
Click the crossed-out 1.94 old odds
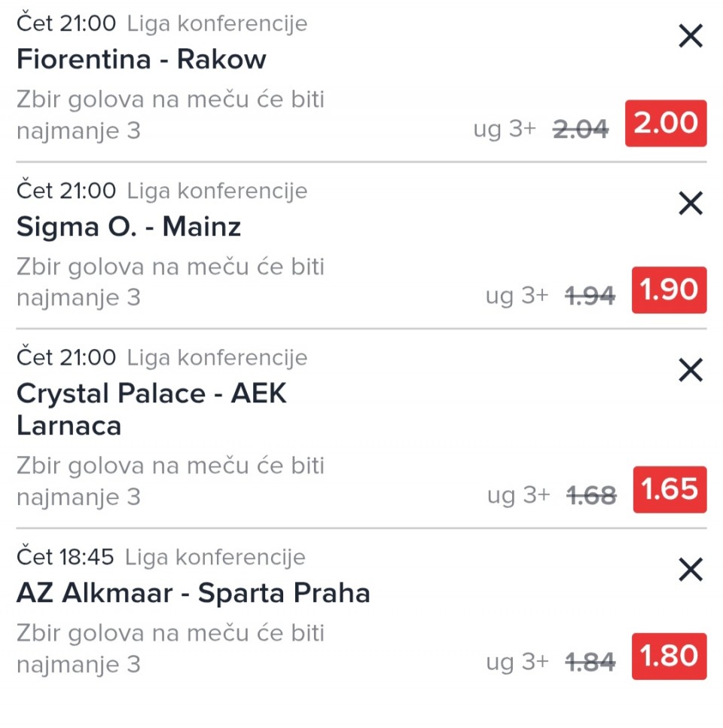point(590,296)
